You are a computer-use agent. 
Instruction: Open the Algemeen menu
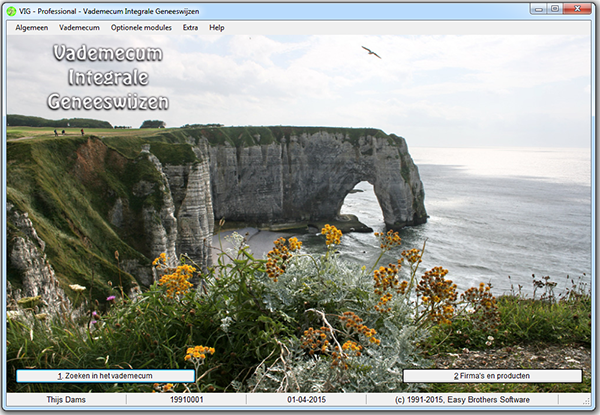click(32, 28)
